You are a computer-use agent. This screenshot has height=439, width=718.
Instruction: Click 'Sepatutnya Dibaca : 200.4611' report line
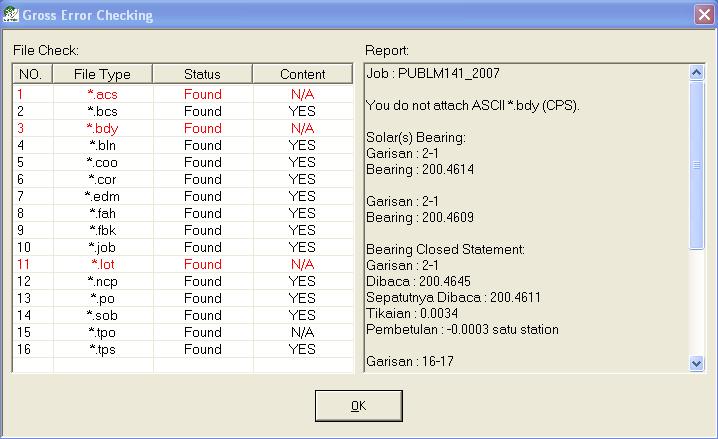coord(453,298)
